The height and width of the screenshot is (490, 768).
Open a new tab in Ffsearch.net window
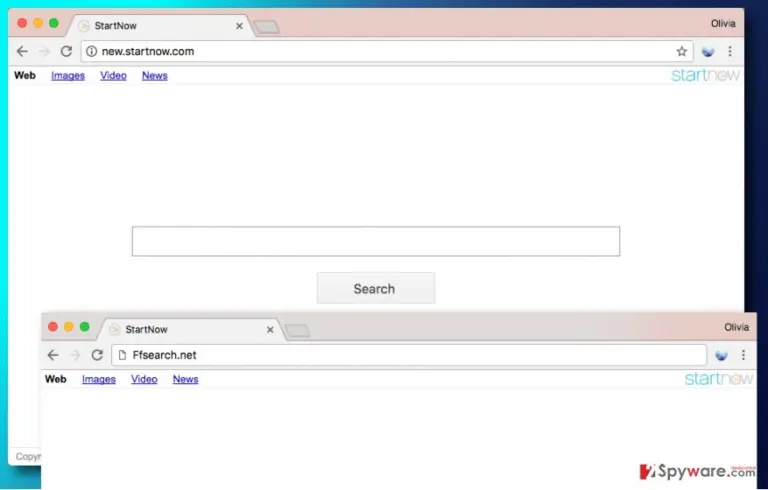click(298, 331)
